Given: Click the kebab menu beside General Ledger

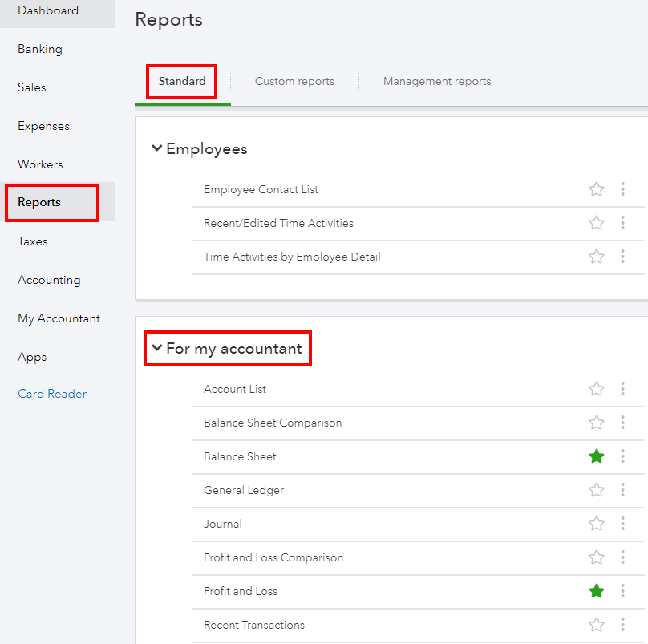Looking at the screenshot, I should (622, 490).
